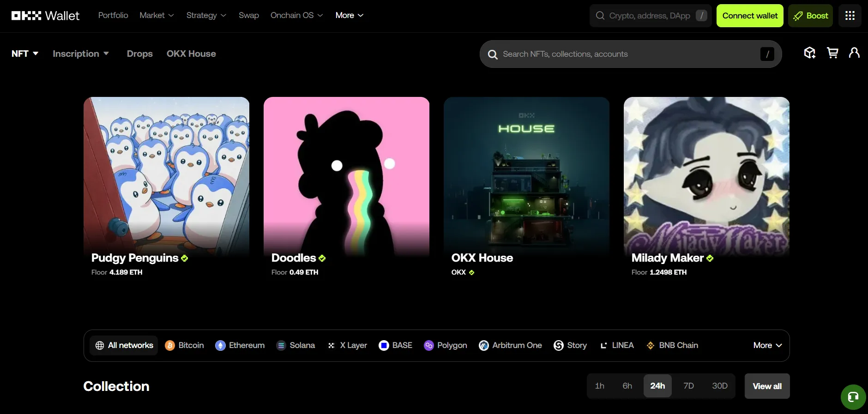868x414 pixels.
Task: Filter by Solana network
Action: tap(296, 345)
